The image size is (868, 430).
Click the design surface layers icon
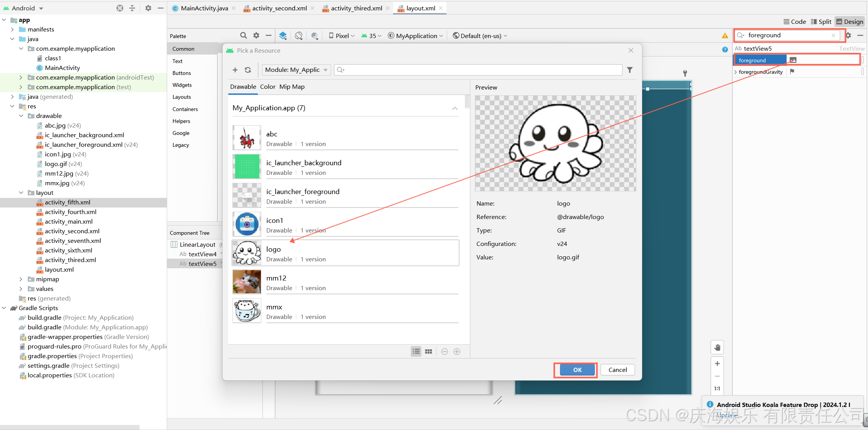click(x=283, y=36)
